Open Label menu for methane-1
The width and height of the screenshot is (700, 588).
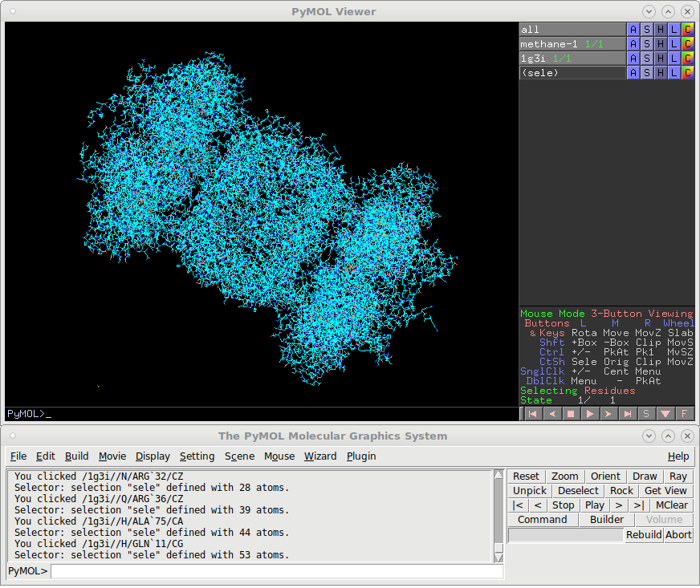coord(674,44)
